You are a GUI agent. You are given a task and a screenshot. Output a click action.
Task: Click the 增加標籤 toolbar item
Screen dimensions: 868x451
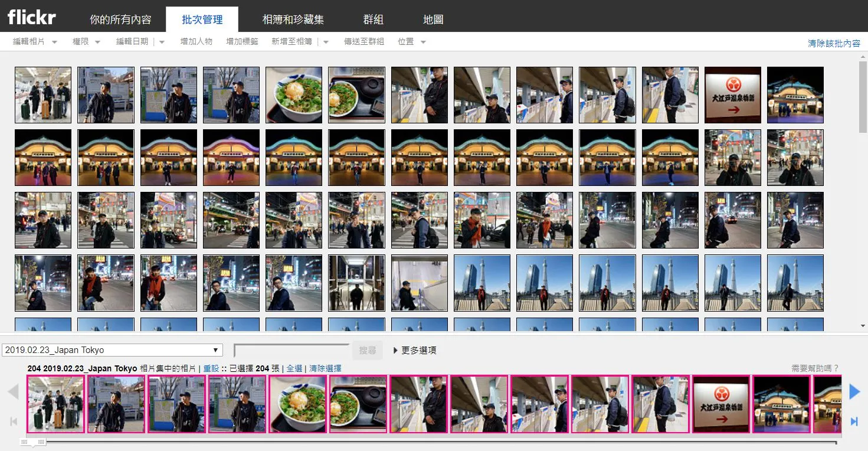point(242,41)
